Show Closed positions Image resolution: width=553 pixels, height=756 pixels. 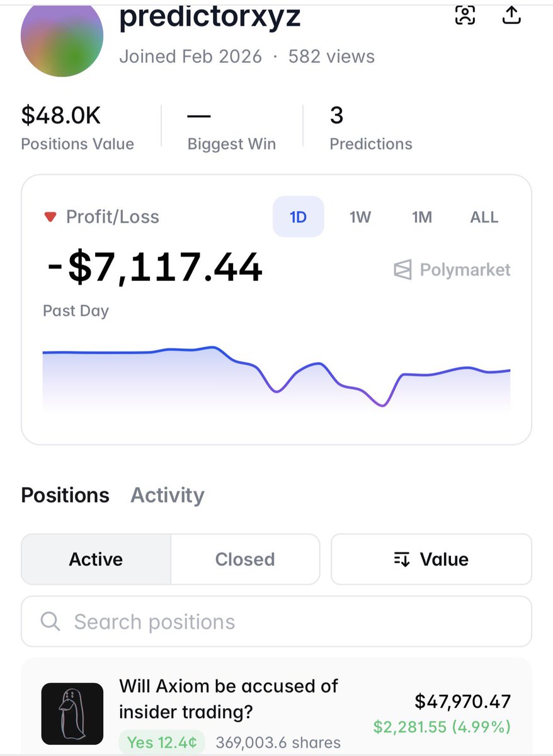pyautogui.click(x=245, y=559)
